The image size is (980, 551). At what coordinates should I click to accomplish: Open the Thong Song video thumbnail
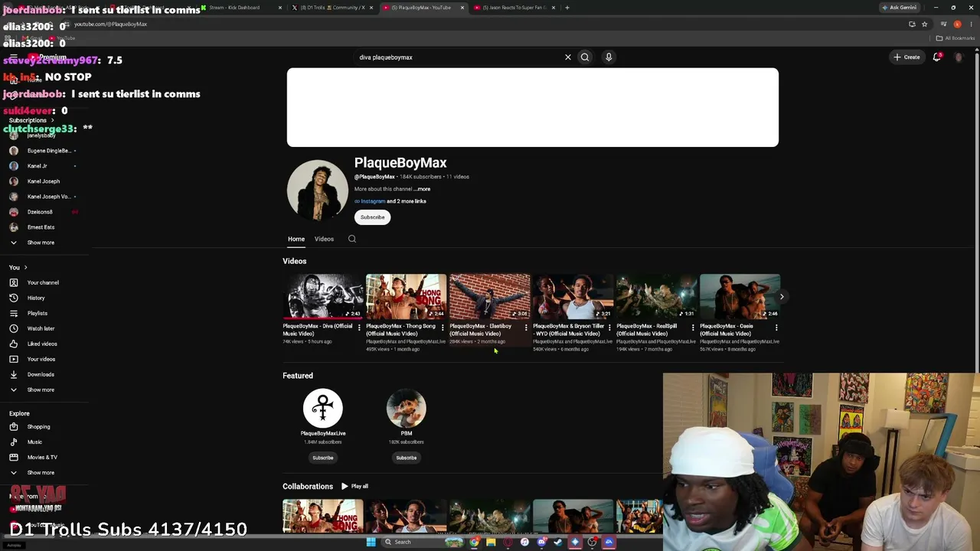click(407, 296)
